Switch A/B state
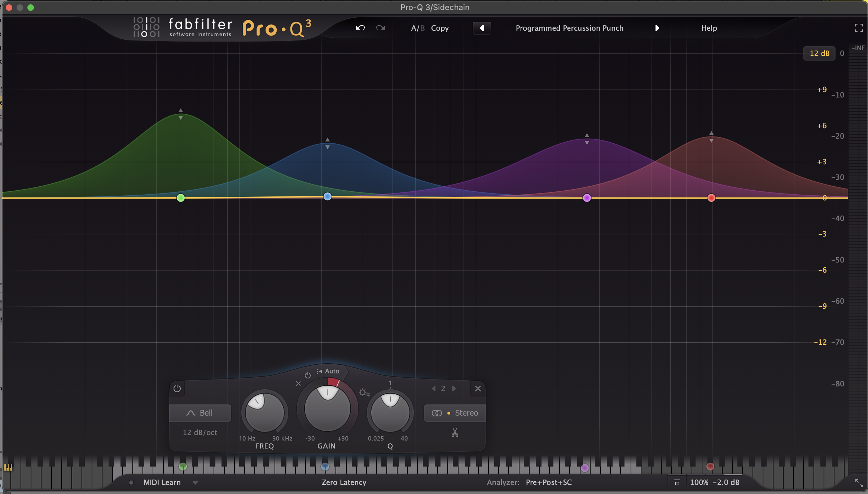This screenshot has height=494, width=868. click(x=418, y=28)
